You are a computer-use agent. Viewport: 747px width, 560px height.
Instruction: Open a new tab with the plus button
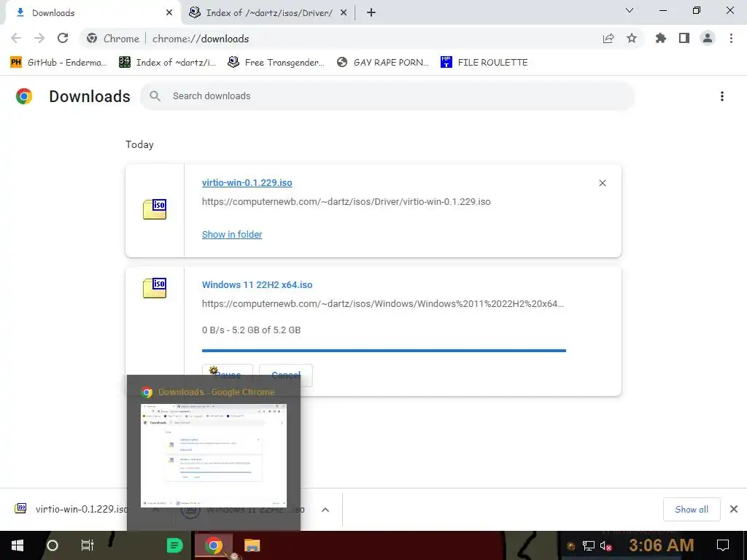371,13
